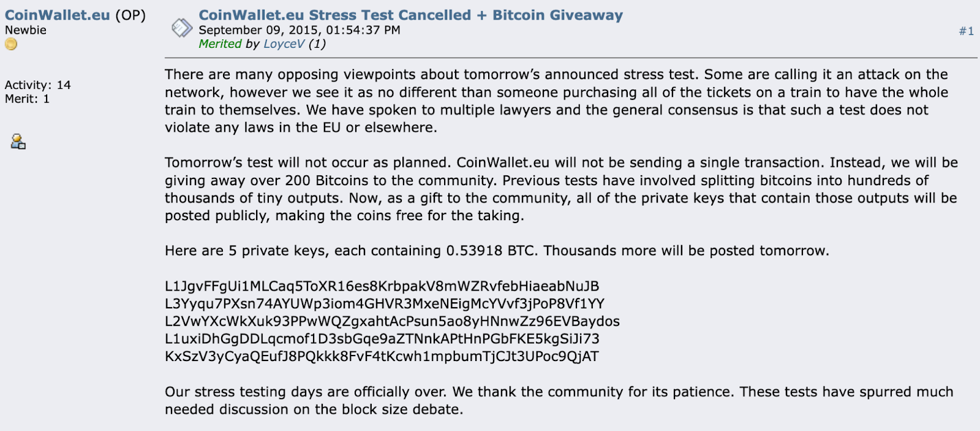Click the private key starting with L1JgvFFgUi1

point(382,286)
